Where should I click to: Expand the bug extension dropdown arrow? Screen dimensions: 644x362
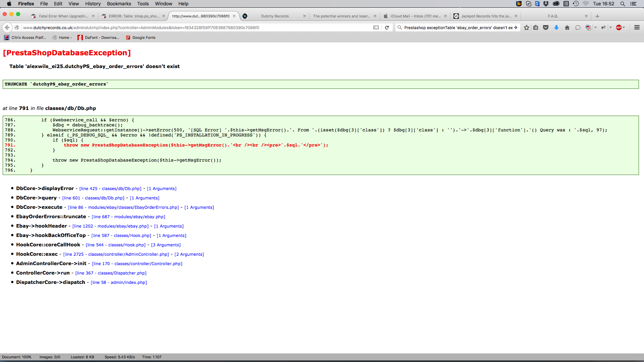click(x=611, y=27)
